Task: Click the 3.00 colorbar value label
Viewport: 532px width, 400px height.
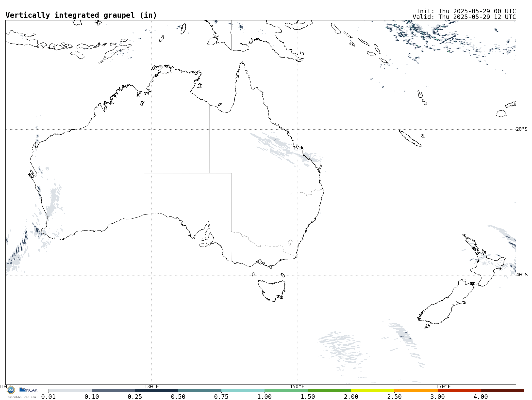Action: coord(437,397)
